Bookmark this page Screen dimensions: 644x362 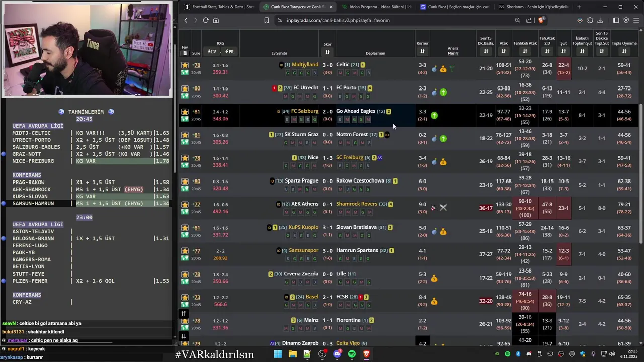click(x=267, y=20)
